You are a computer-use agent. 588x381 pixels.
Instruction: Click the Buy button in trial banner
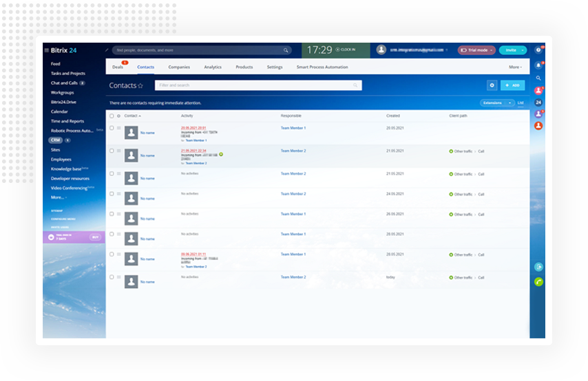click(x=95, y=237)
